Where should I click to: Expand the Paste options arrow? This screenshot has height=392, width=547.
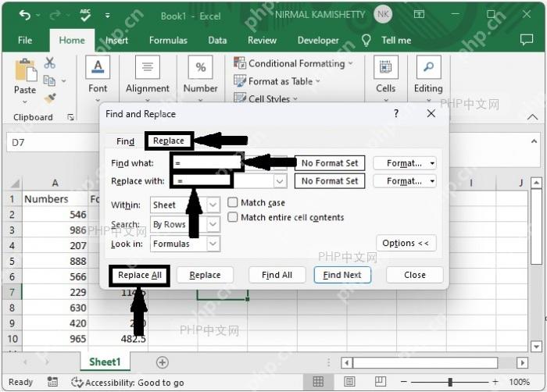25,102
